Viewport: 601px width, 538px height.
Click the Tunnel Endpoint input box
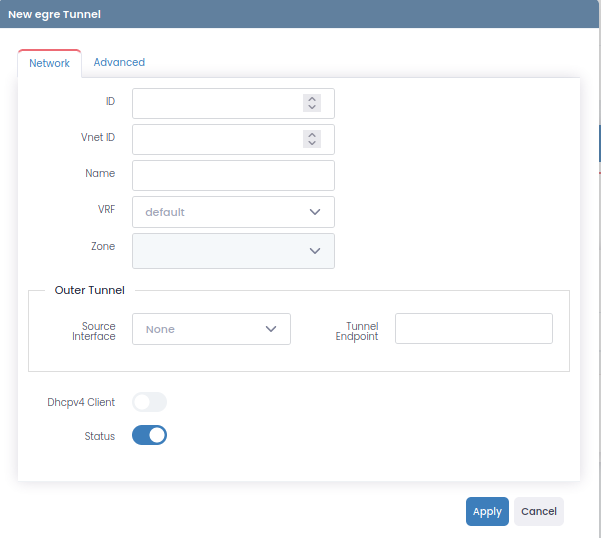pyautogui.click(x=473, y=328)
